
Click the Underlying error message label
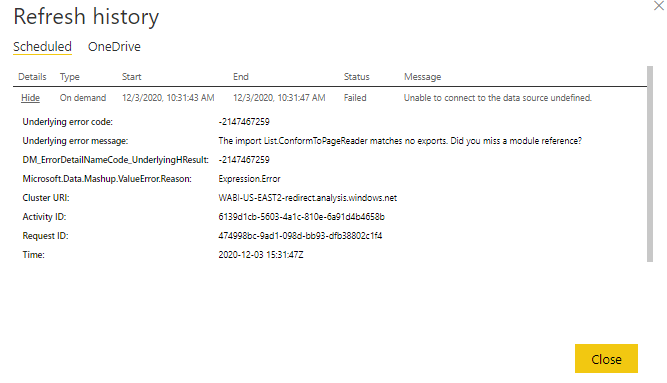pos(75,141)
